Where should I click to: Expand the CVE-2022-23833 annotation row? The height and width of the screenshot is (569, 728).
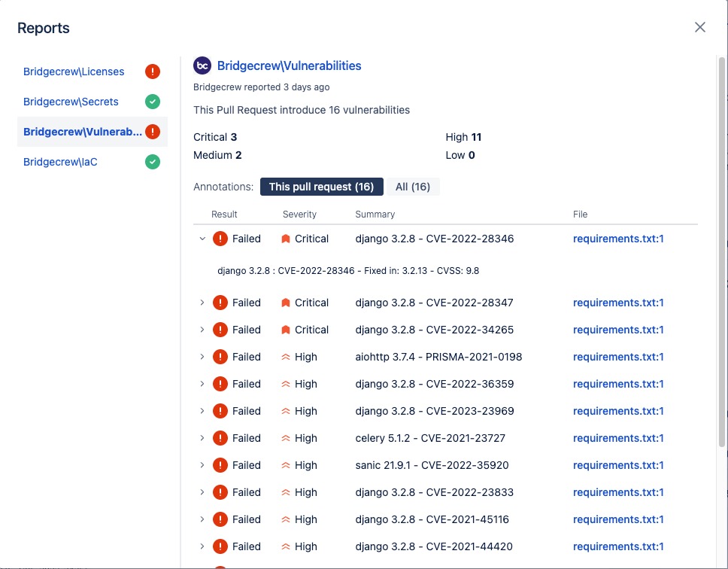(202, 492)
